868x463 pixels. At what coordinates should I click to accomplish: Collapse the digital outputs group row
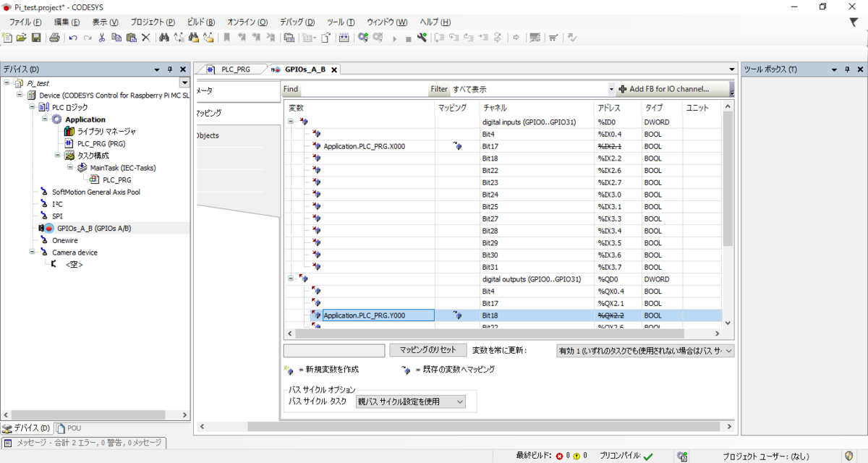click(x=291, y=279)
